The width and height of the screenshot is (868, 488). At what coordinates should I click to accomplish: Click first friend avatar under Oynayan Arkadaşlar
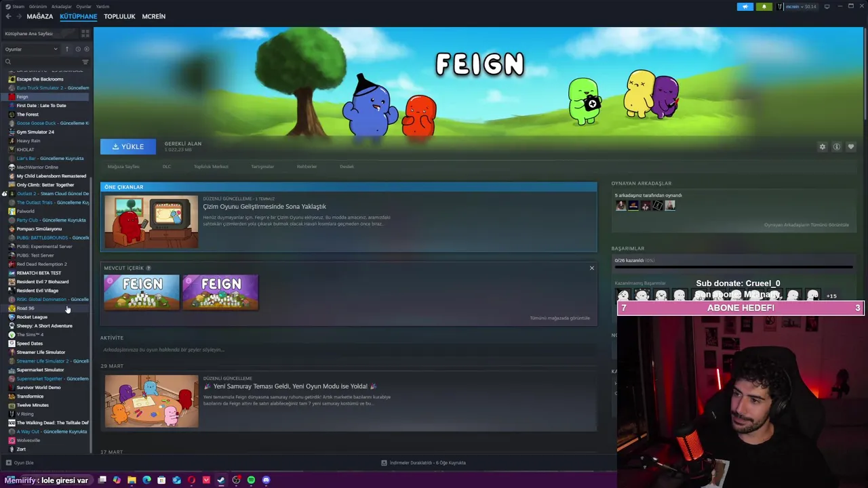620,206
